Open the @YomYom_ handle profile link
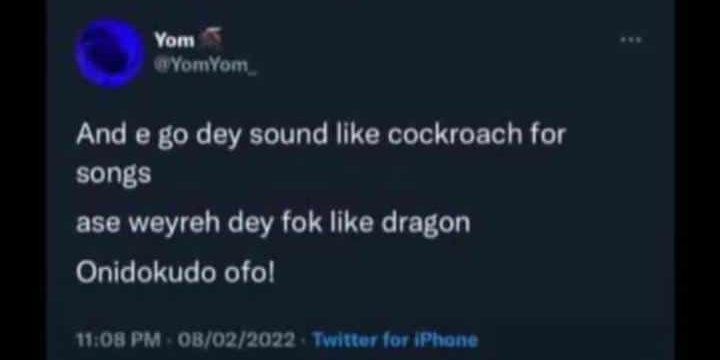Image resolution: width=720 pixels, height=360 pixels. (x=206, y=67)
